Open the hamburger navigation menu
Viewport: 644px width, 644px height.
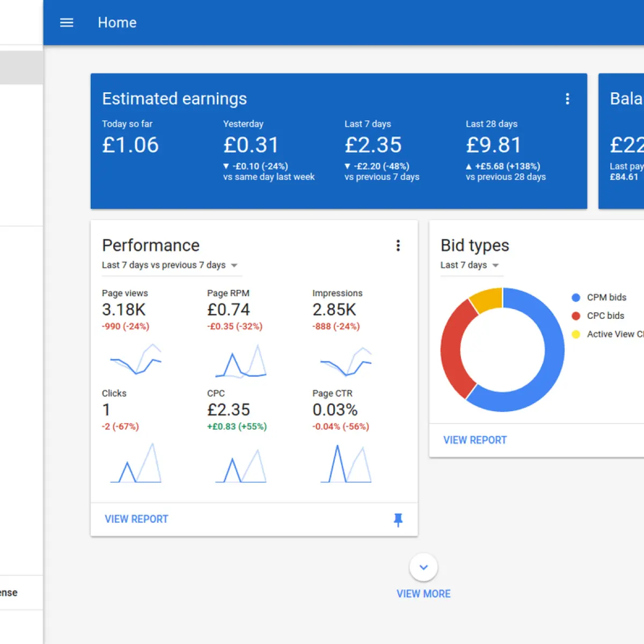click(x=67, y=23)
